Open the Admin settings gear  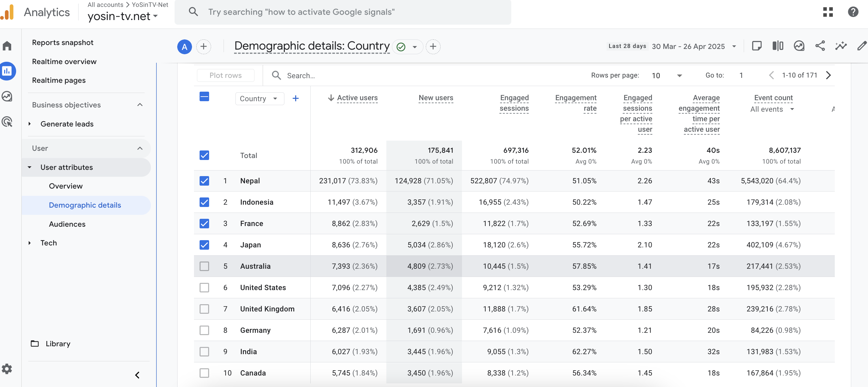[7, 369]
